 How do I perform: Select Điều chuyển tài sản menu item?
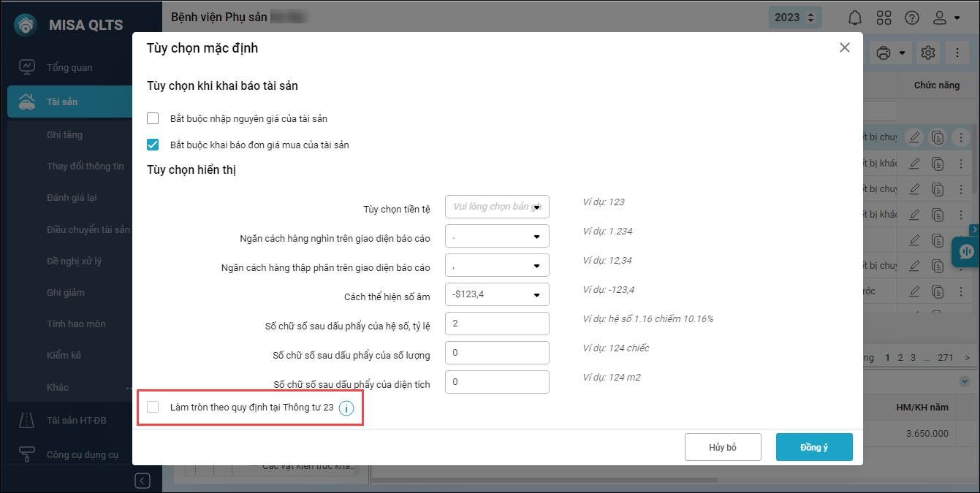(88, 229)
